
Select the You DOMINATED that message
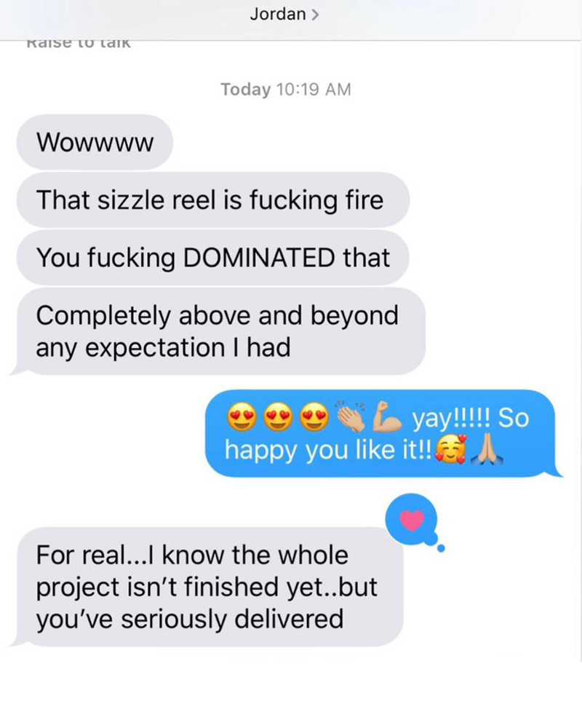click(213, 258)
